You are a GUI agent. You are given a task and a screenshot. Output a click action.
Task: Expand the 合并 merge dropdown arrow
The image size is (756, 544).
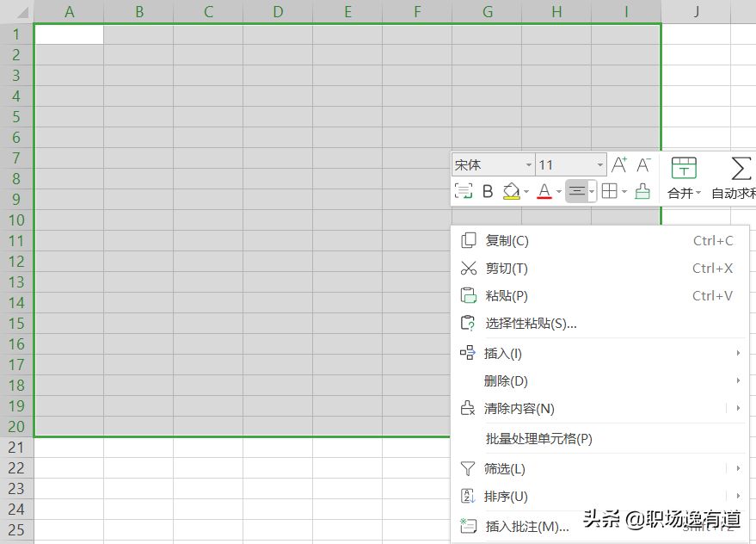(x=698, y=193)
